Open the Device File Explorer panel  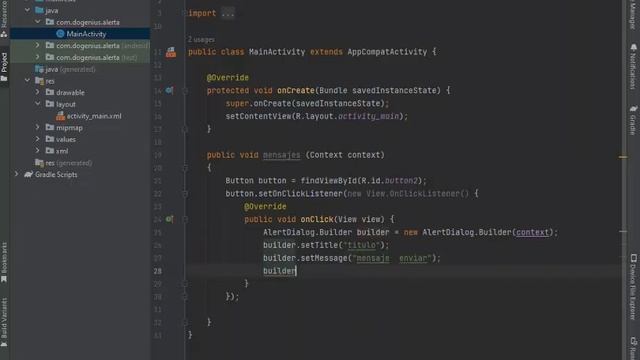click(x=633, y=287)
